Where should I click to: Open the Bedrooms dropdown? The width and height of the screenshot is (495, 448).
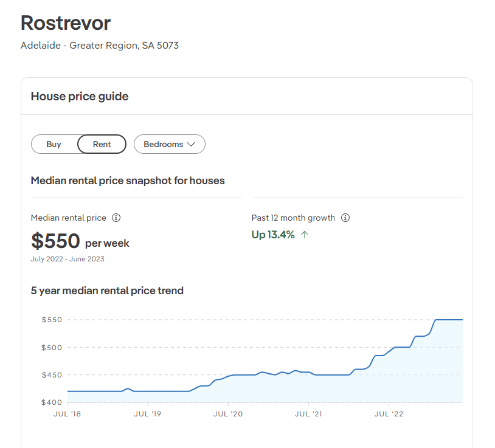(169, 144)
